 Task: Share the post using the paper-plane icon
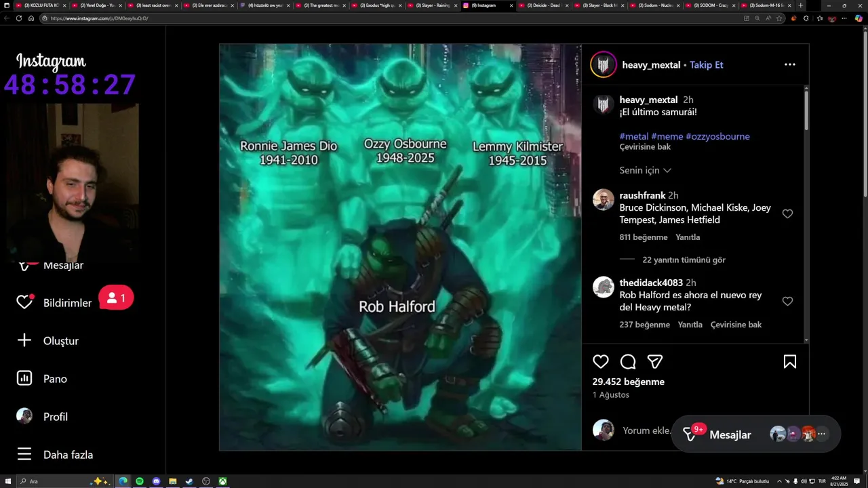tap(654, 361)
